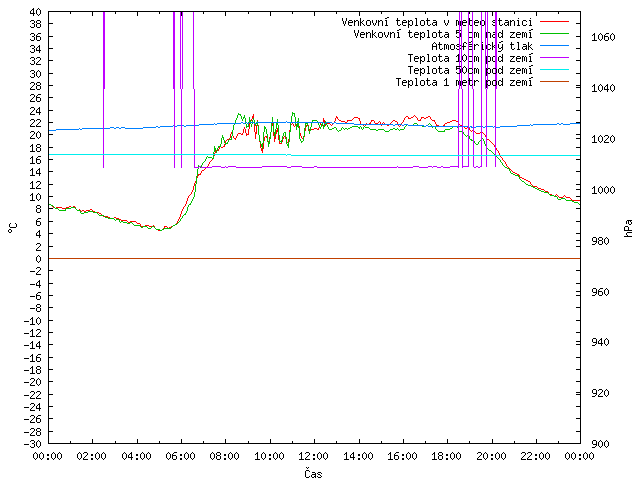Click legend label 'Venkovní teplota v meteo stanici'
This screenshot has height=480, width=640.
[x=437, y=22]
